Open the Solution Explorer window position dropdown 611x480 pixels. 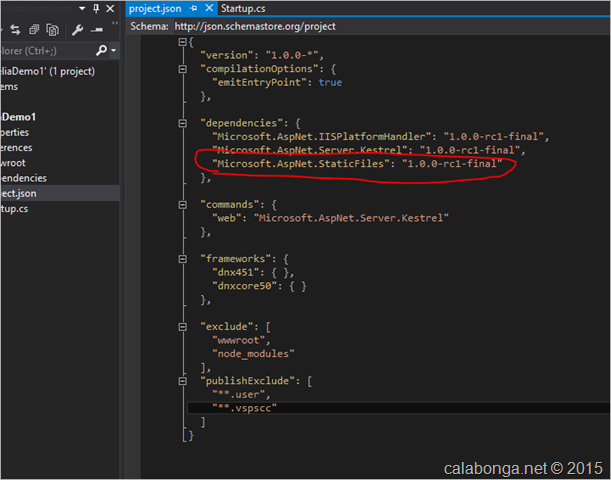click(x=82, y=8)
